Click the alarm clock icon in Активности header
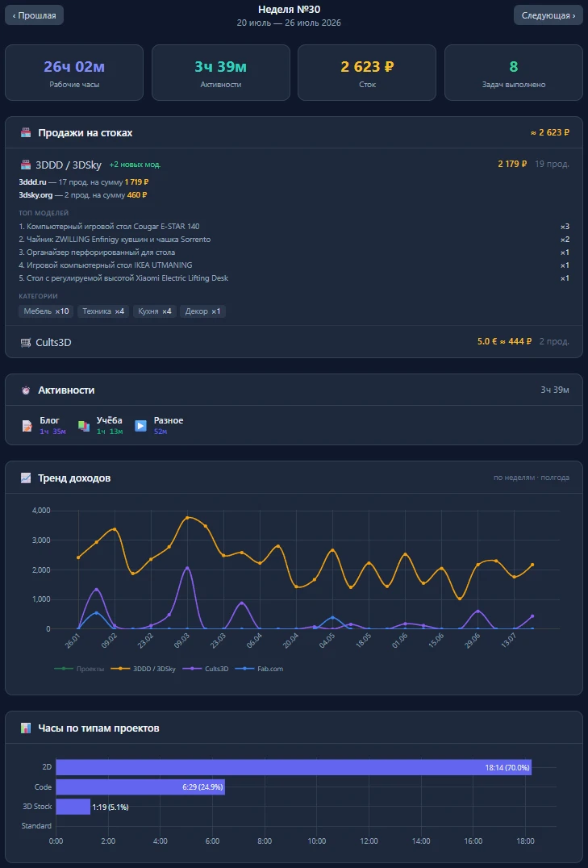Image resolution: width=588 pixels, height=868 pixels. 26,390
